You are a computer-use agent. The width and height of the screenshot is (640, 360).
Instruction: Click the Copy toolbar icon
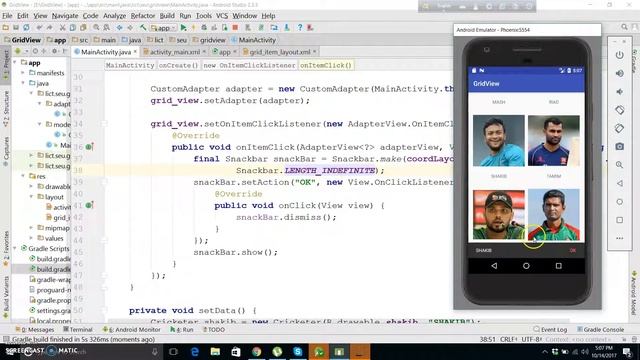pyautogui.click(x=73, y=28)
